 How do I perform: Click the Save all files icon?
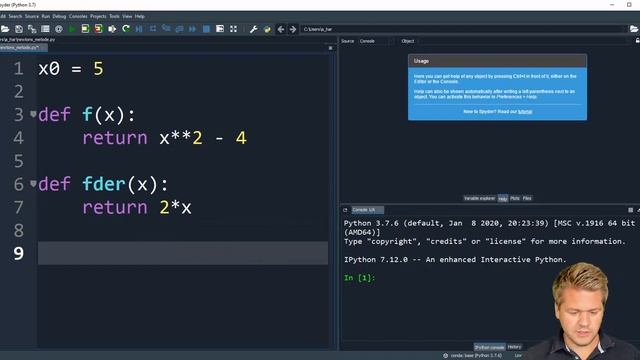[32, 29]
